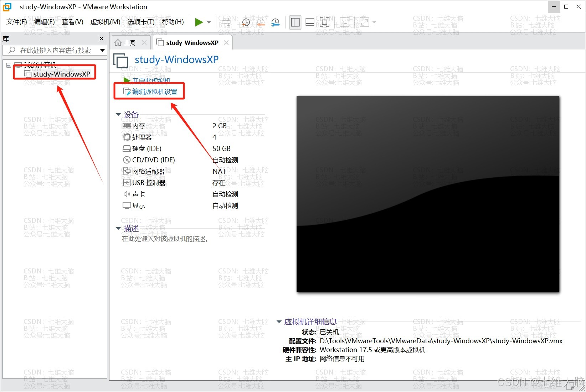Open the 硬盘 (IDE) device entry
The image size is (586, 392).
tap(142, 148)
